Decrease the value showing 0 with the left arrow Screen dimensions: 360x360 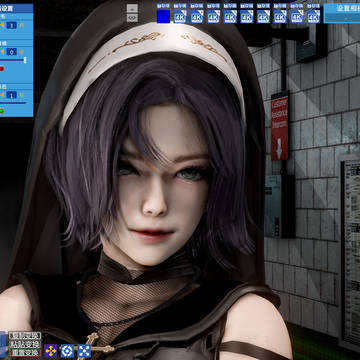(2, 52)
